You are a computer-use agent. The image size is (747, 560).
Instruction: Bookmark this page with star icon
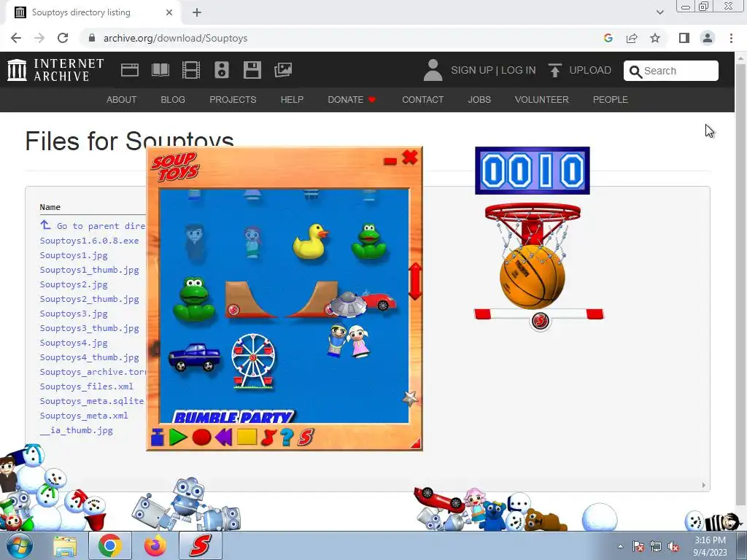pyautogui.click(x=655, y=38)
